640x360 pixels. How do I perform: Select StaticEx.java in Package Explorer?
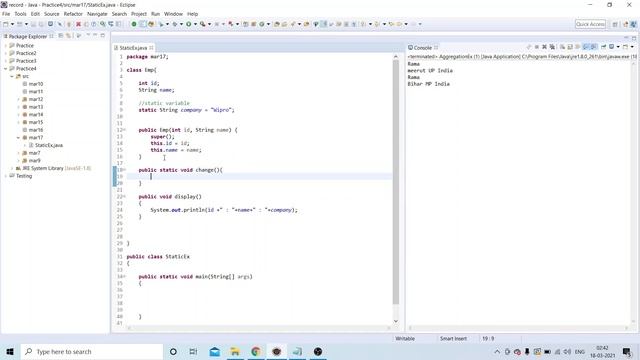49,145
